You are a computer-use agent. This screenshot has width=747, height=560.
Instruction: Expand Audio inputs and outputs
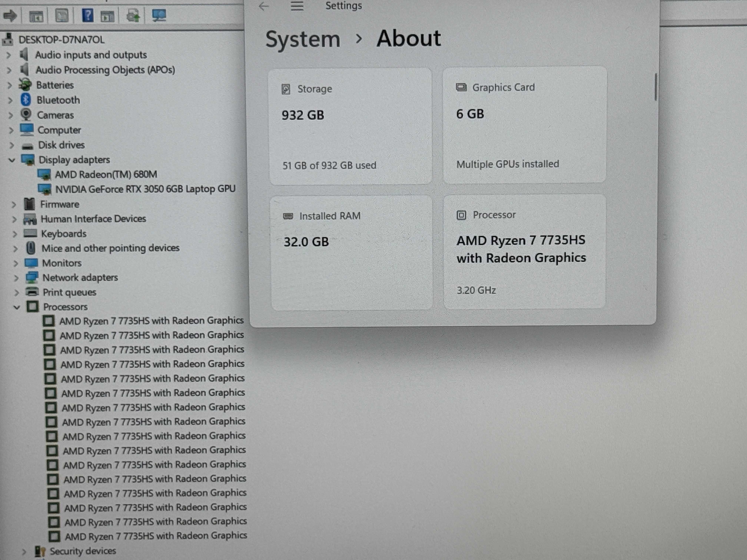coord(9,55)
